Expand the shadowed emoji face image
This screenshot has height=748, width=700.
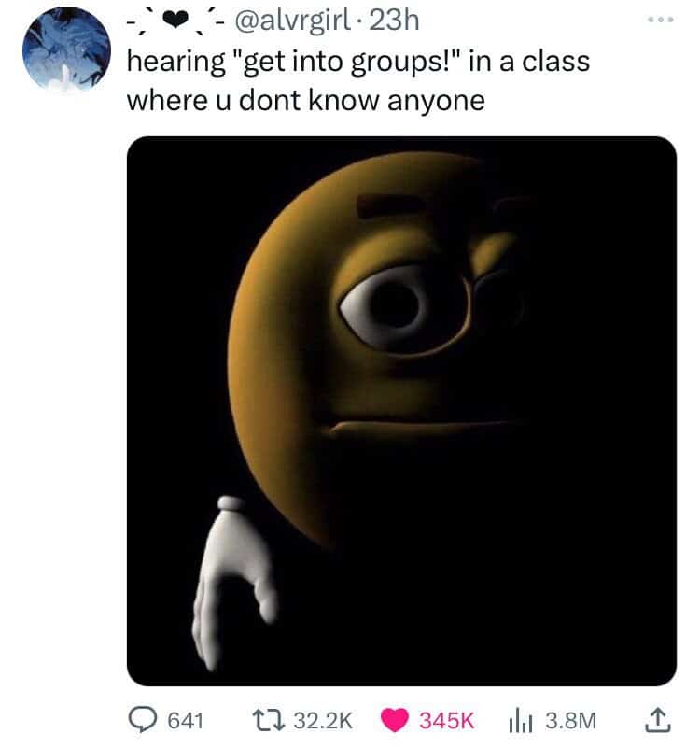tap(401, 411)
